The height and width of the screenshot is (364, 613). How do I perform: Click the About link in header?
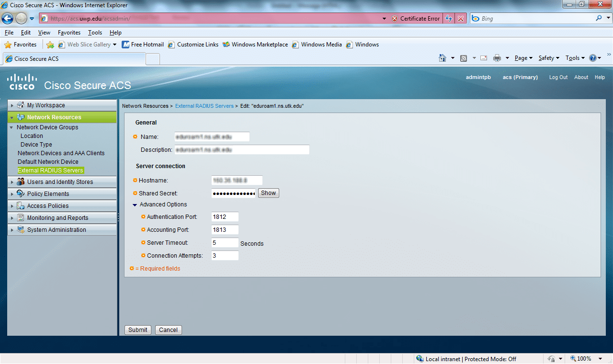[x=581, y=77]
